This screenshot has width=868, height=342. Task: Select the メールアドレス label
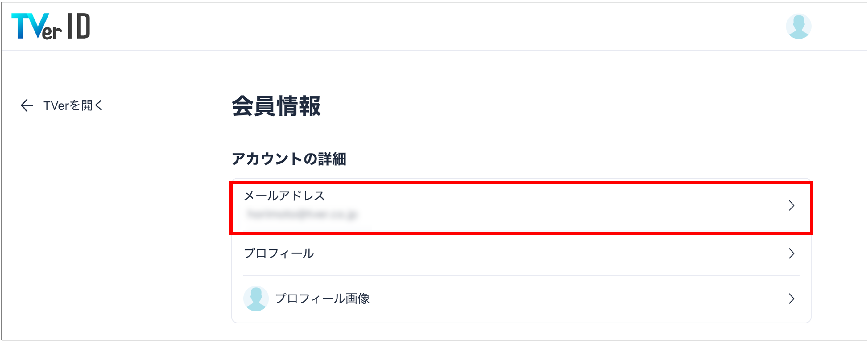click(x=284, y=196)
